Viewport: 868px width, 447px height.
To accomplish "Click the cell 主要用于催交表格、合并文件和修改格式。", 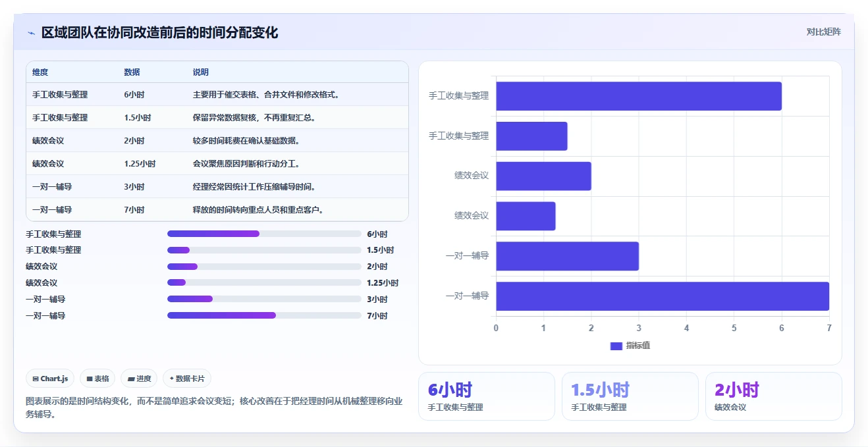I will 267,95.
